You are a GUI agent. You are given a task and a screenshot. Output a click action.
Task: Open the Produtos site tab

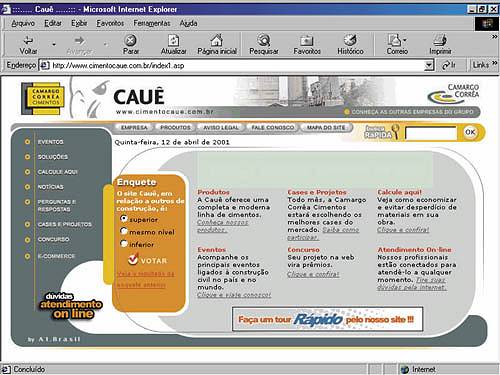click(175, 128)
